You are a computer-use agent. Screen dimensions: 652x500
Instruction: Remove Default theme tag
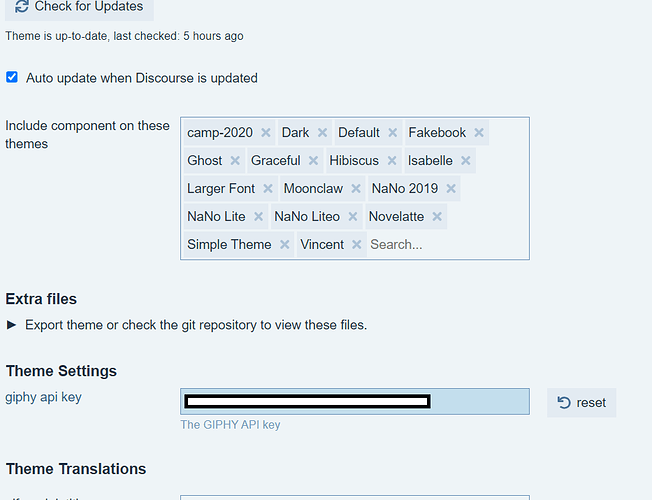pos(393,133)
